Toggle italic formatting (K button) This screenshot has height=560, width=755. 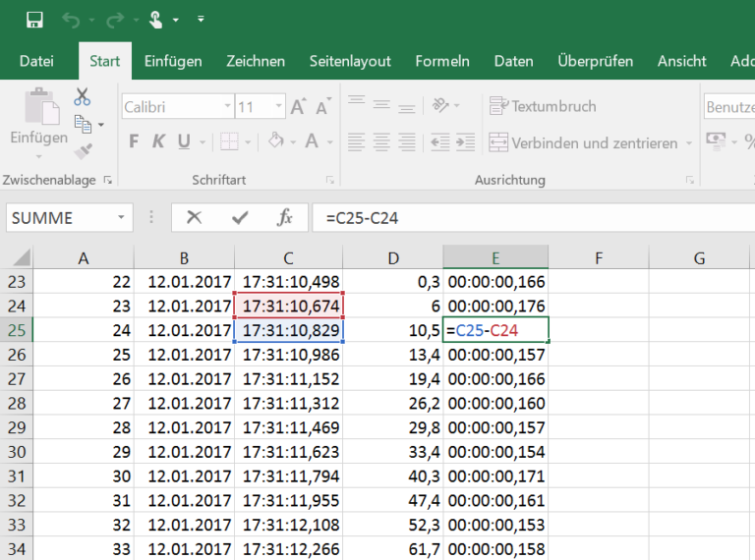click(157, 142)
